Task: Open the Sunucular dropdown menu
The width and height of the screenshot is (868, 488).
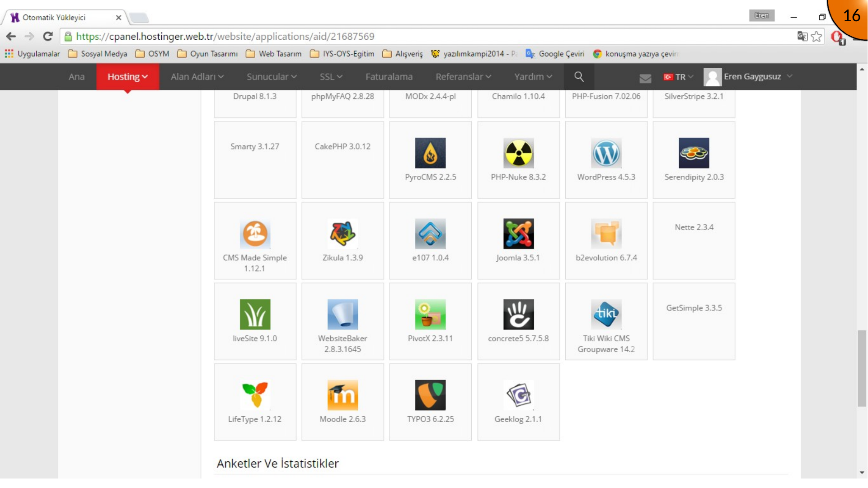Action: click(x=272, y=76)
